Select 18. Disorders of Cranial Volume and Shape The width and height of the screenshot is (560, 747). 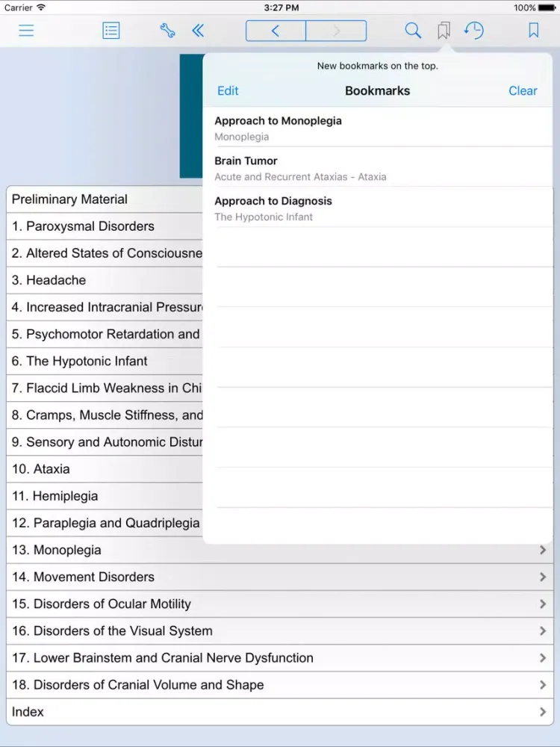pyautogui.click(x=138, y=685)
